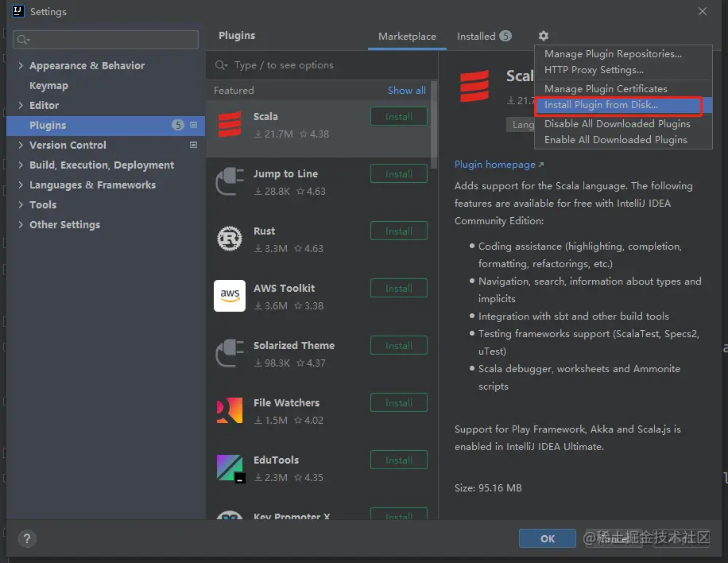The width and height of the screenshot is (728, 563).
Task: Open the plugins gear settings icon
Action: (x=543, y=36)
